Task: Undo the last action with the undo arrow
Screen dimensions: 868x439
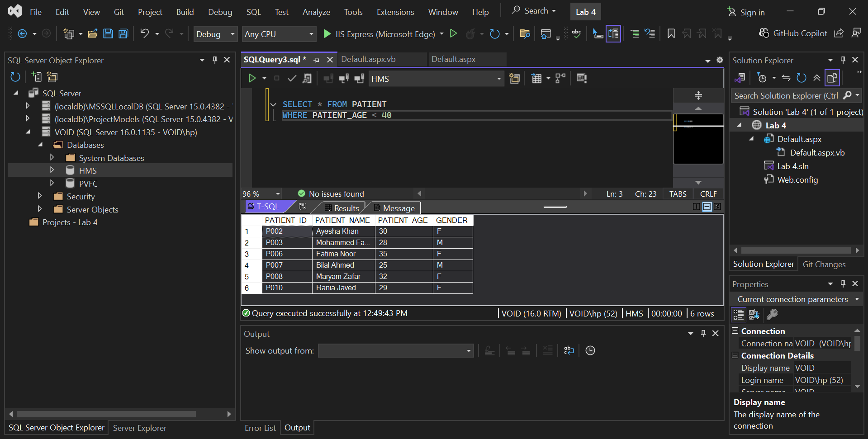Action: click(x=145, y=34)
